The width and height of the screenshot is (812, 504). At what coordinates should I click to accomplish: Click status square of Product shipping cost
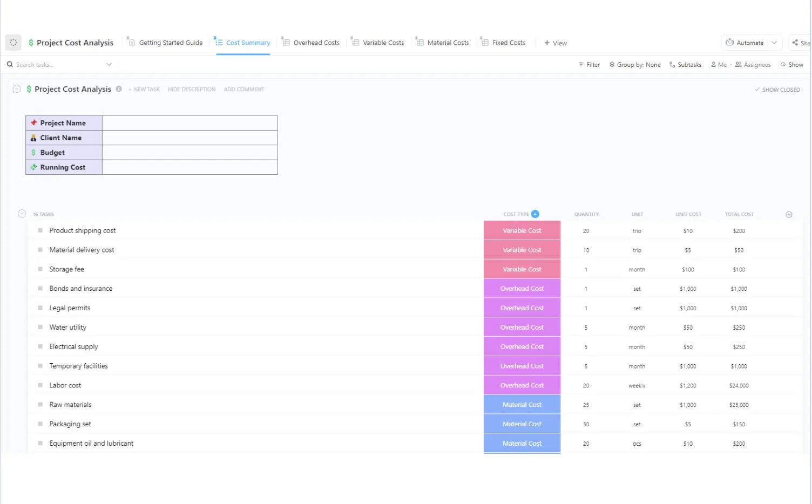click(x=40, y=230)
